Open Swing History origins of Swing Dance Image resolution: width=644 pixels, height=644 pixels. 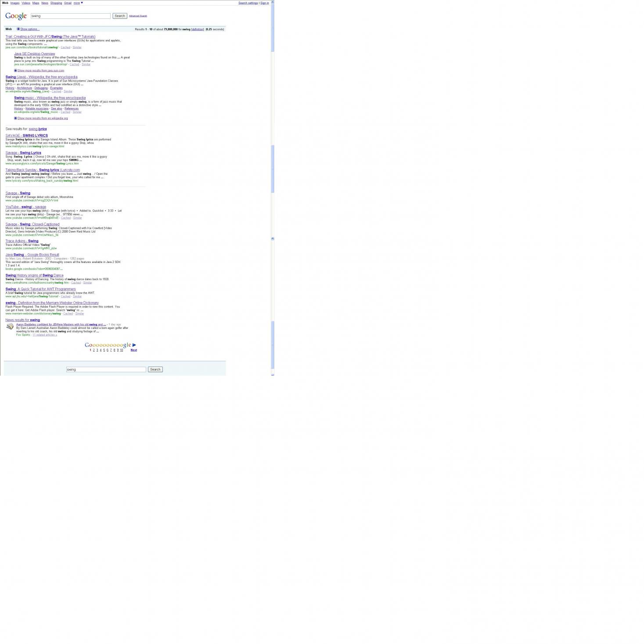pyautogui.click(x=35, y=275)
